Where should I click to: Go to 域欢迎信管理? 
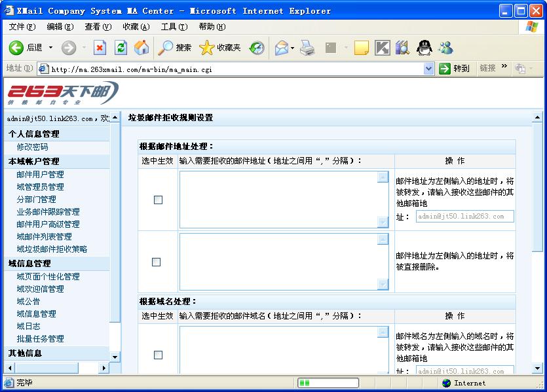click(x=40, y=289)
